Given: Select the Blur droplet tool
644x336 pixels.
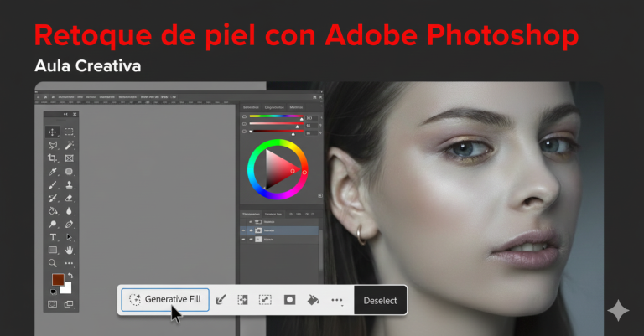Looking at the screenshot, I should click(x=69, y=211).
